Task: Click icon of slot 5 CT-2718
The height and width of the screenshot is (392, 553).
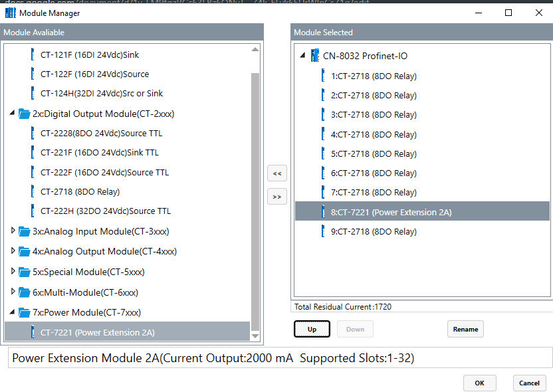Action: click(323, 153)
